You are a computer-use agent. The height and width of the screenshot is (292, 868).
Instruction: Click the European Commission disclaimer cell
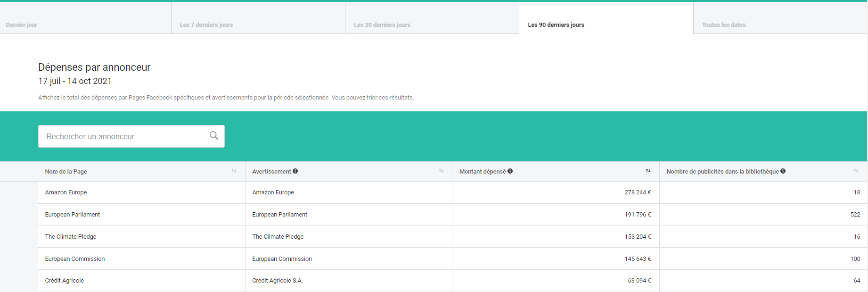349,259
